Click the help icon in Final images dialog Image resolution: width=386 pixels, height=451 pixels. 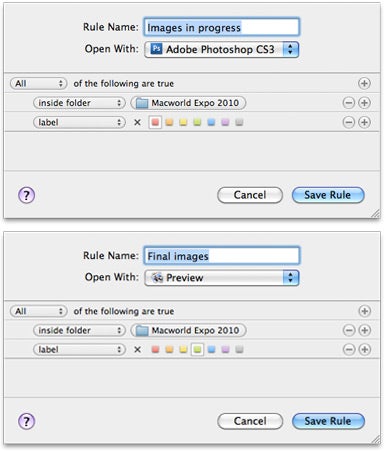[x=26, y=421]
